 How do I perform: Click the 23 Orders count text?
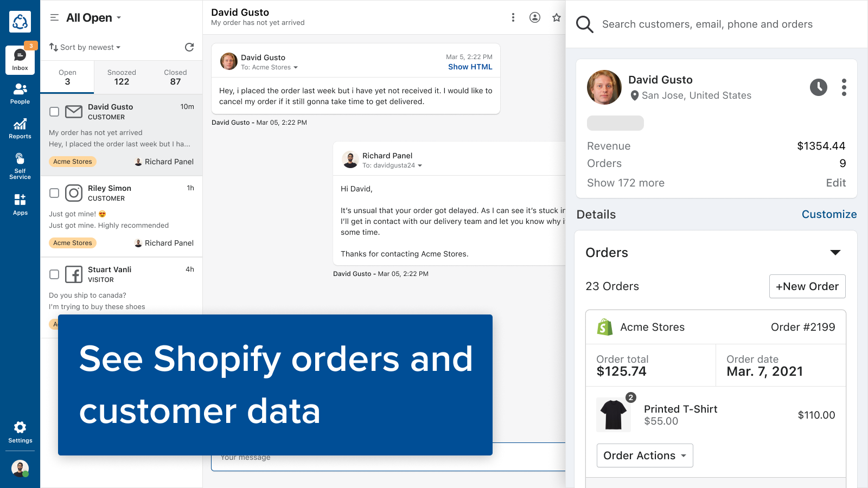pos(612,286)
